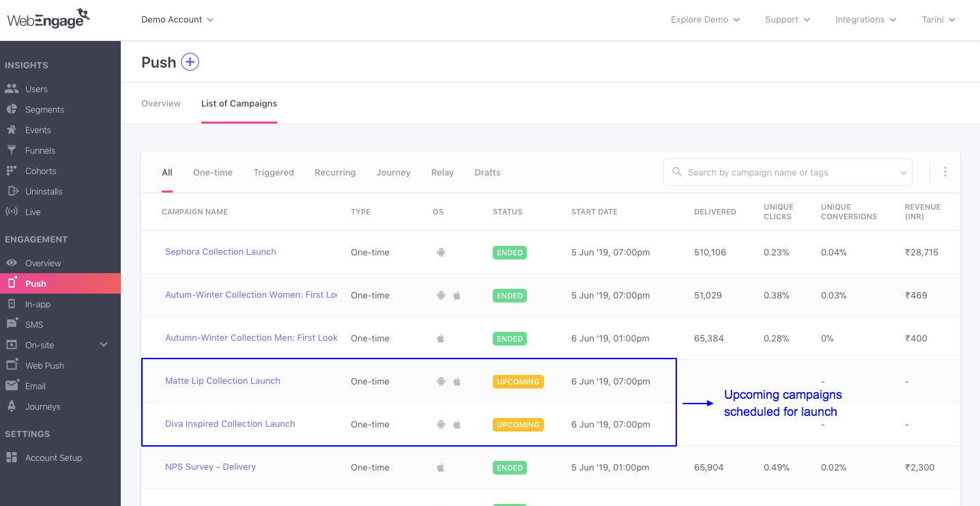Click the Segments pie icon
The height and width of the screenshot is (506, 980).
(11, 109)
